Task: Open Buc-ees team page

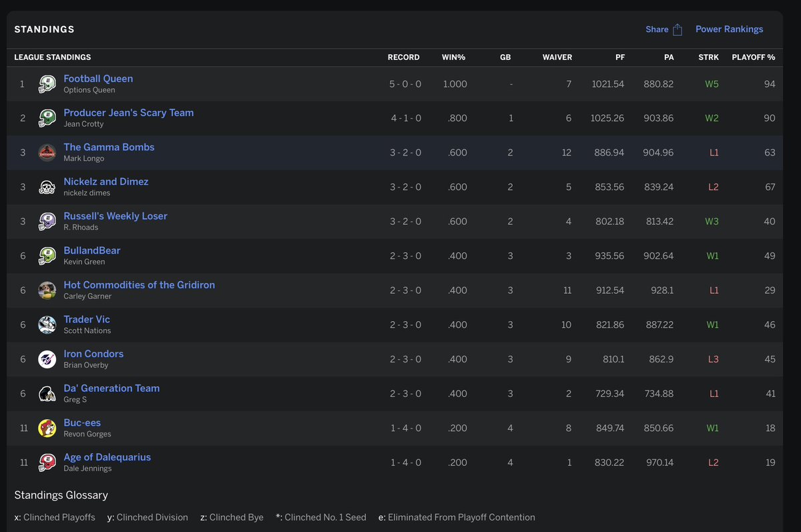Action: pos(82,423)
